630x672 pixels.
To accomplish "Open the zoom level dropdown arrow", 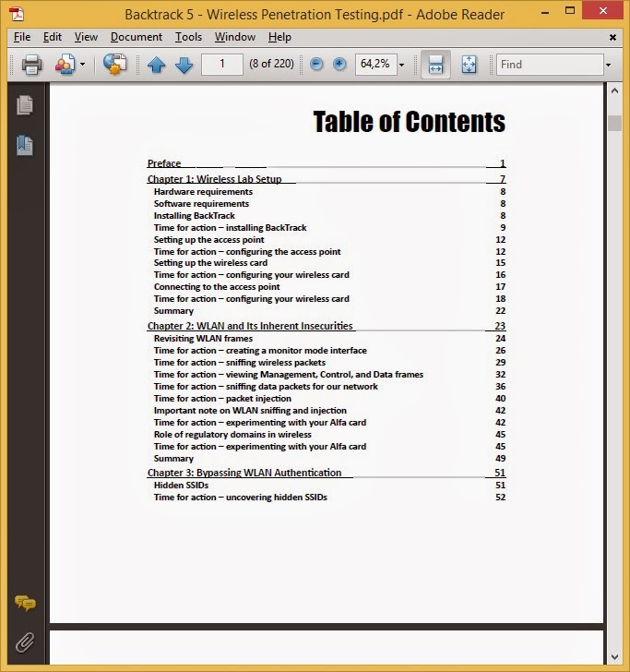I will [402, 65].
